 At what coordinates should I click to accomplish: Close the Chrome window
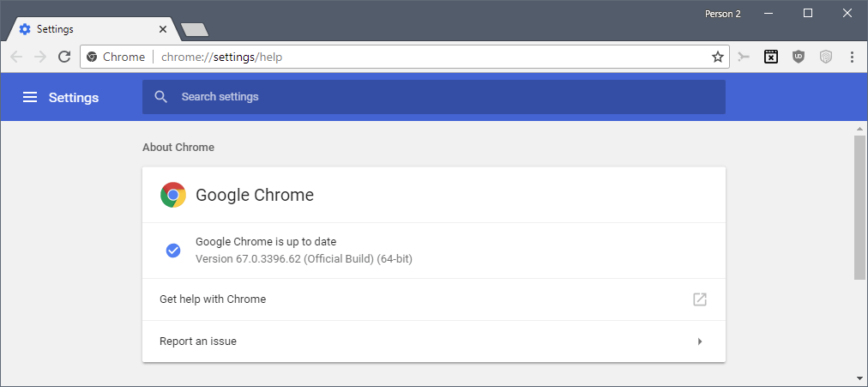point(847,13)
